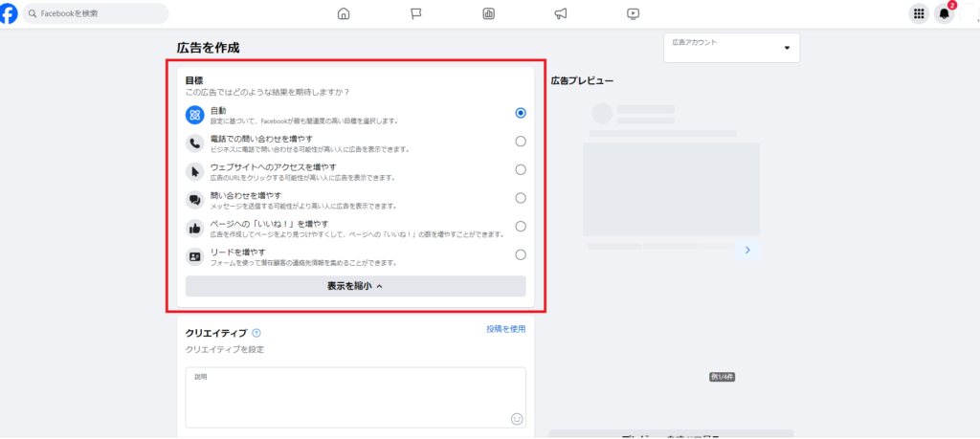
Task: Collapse goals with 表示を縮小 button
Action: (355, 286)
